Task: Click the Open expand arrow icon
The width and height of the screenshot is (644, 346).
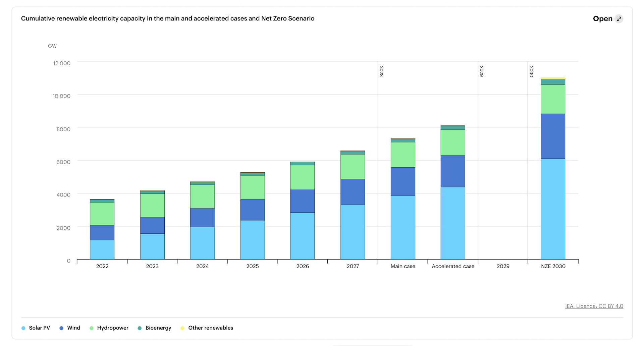Action: pyautogui.click(x=619, y=19)
